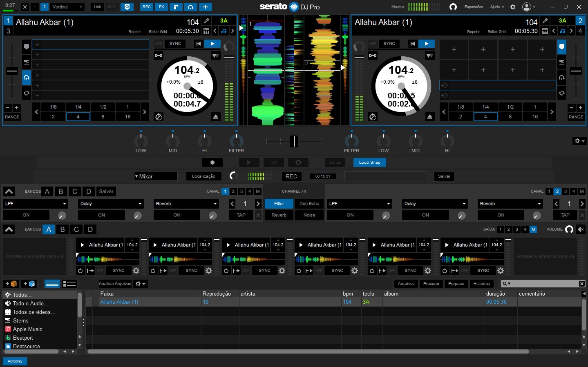Select the Dub Echo channel FX button

[x=309, y=204]
